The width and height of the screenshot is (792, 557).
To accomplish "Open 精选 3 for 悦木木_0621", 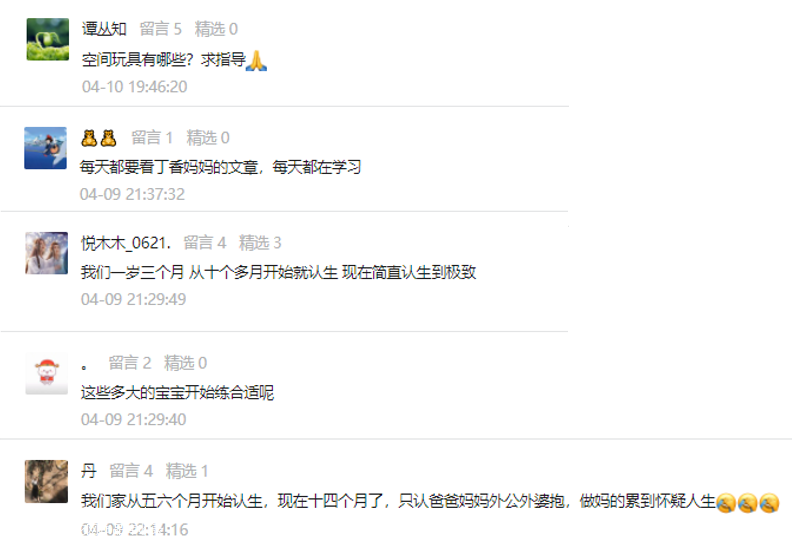I will pos(260,243).
